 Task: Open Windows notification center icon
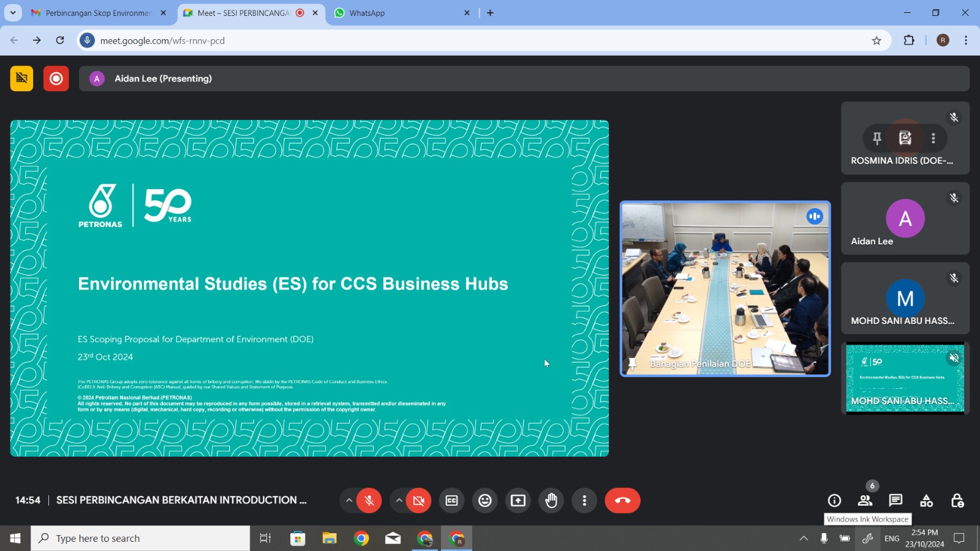[959, 538]
